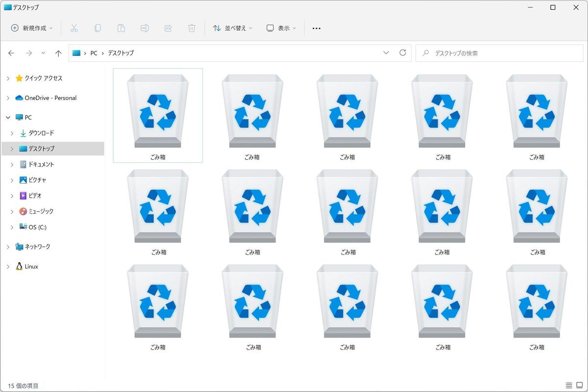Open the 新規作成 menu
The width and height of the screenshot is (588, 392).
point(32,28)
